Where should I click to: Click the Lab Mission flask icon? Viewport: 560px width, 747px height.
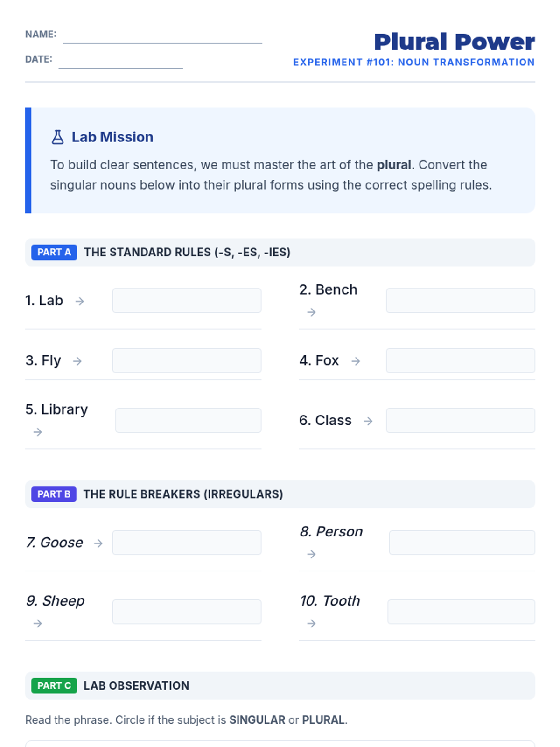click(57, 137)
